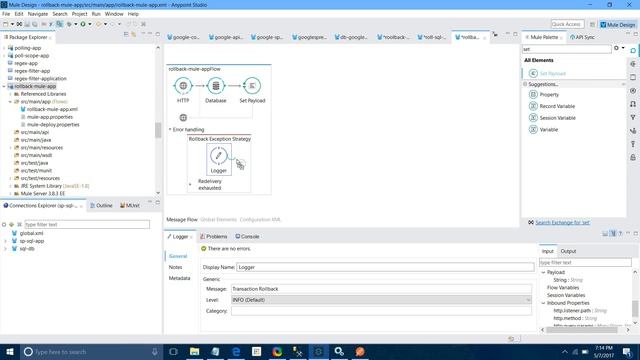This screenshot has width=640, height=360.
Task: Switch to Global Elements view
Action: click(218, 220)
